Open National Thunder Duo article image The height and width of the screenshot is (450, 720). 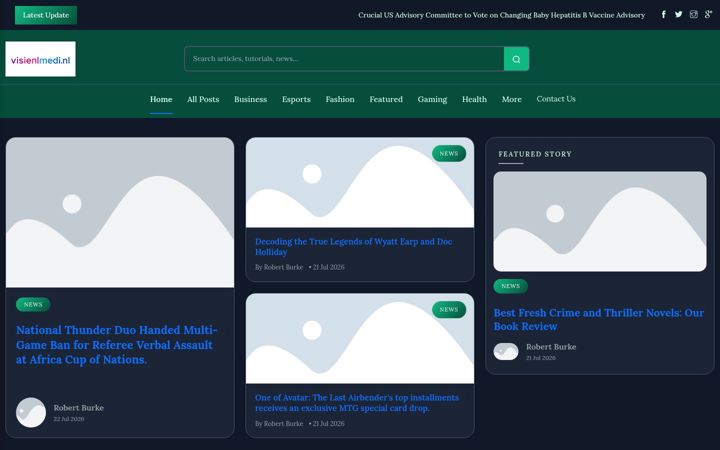120,213
